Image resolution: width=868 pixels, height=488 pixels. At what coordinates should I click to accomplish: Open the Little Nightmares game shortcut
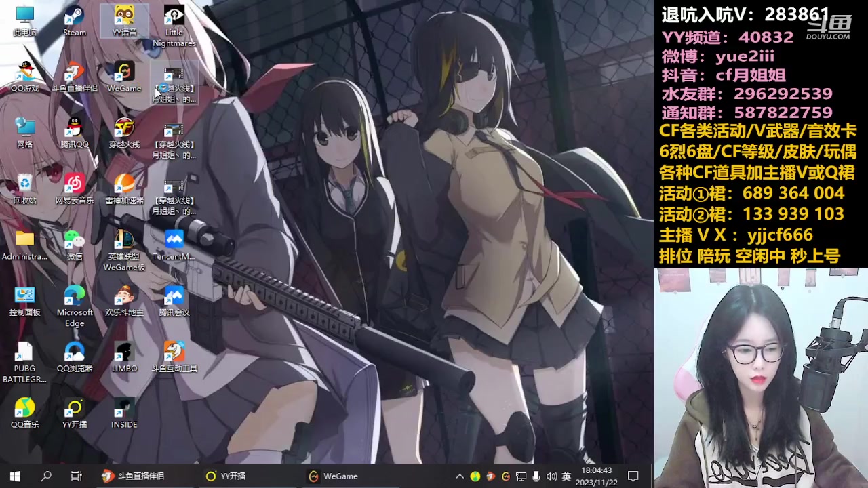pyautogui.click(x=174, y=26)
